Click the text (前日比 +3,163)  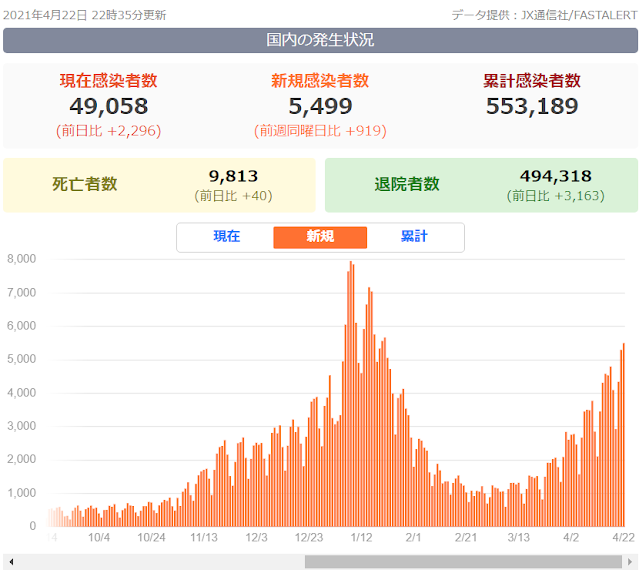click(x=556, y=196)
